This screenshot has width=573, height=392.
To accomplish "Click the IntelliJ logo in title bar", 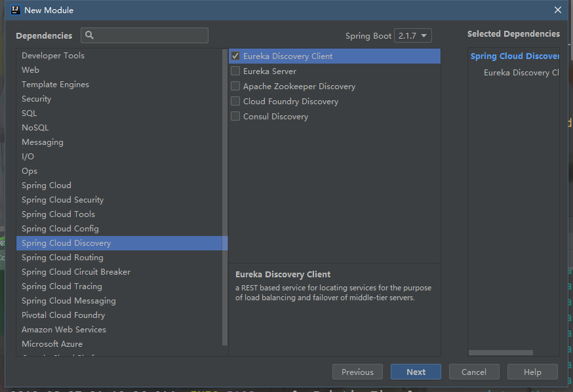I will pos(15,10).
